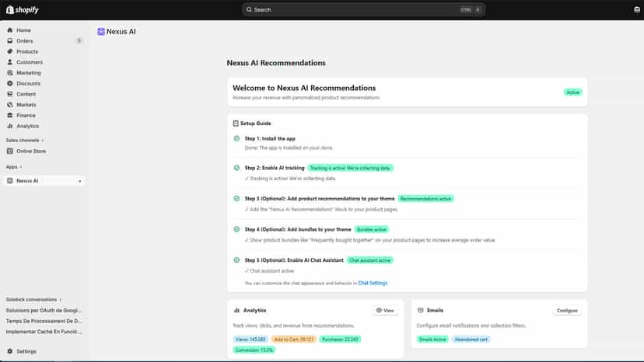Open the Chat Settings link
The image size is (644, 362).
(x=373, y=284)
